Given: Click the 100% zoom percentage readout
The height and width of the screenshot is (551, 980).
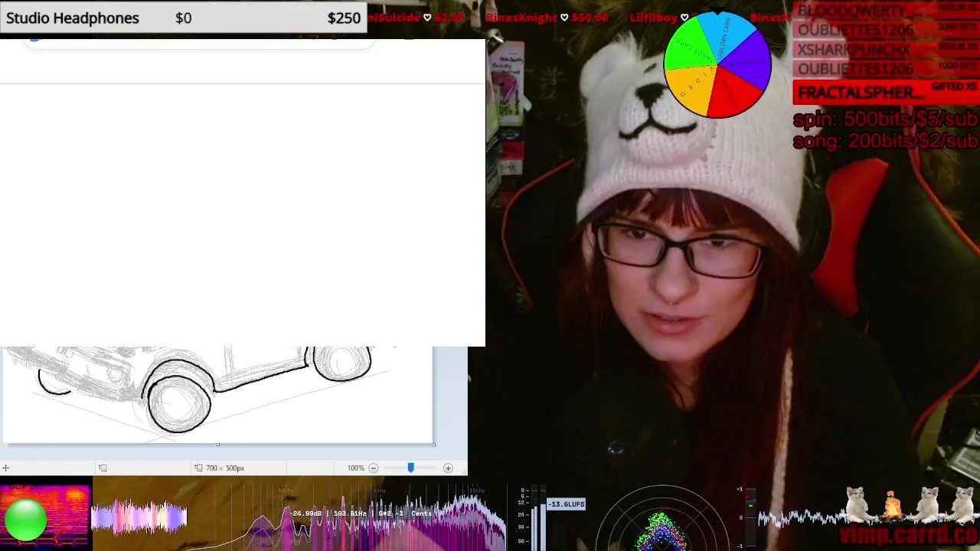Looking at the screenshot, I should (355, 468).
